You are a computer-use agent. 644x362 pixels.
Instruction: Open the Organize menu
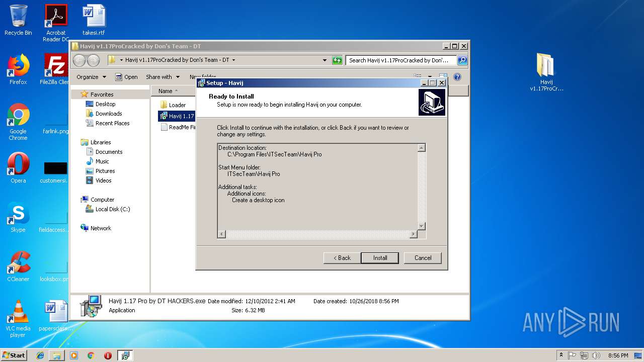tap(92, 77)
